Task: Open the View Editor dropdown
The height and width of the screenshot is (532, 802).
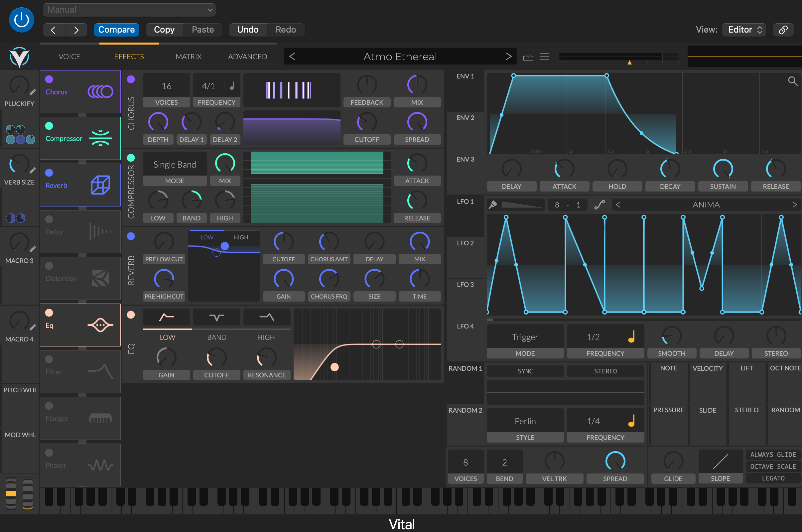Action: 744,30
